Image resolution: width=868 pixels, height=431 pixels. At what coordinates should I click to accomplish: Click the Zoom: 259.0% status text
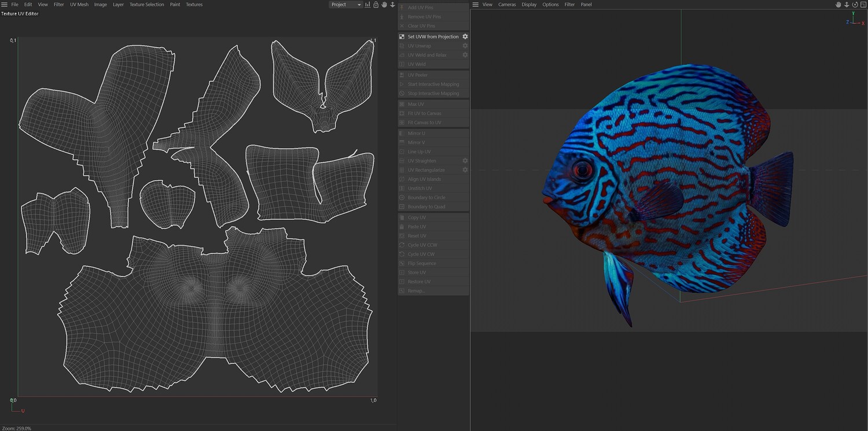tap(17, 428)
